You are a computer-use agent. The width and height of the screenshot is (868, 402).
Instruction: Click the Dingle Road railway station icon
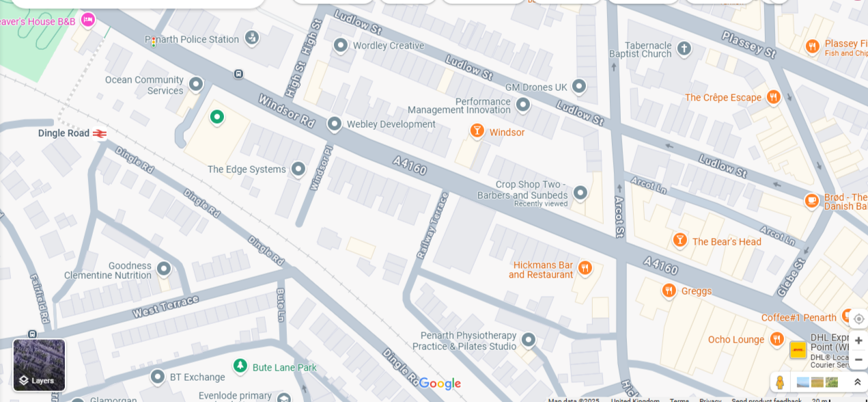coord(100,133)
